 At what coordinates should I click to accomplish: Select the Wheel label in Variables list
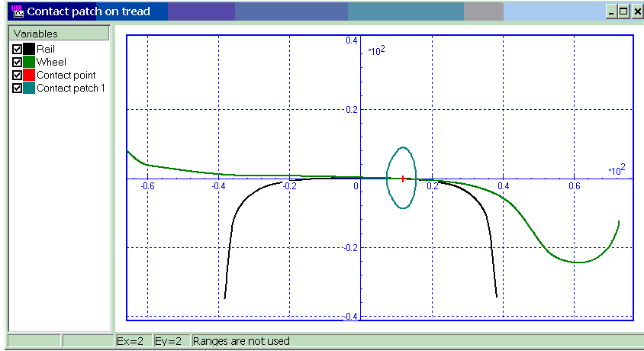(51, 63)
